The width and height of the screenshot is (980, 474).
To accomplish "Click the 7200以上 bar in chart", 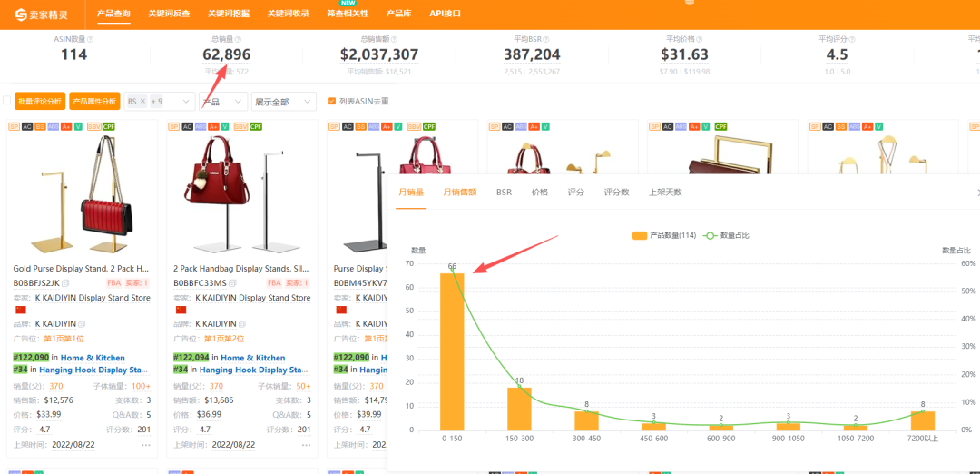I will click(923, 420).
